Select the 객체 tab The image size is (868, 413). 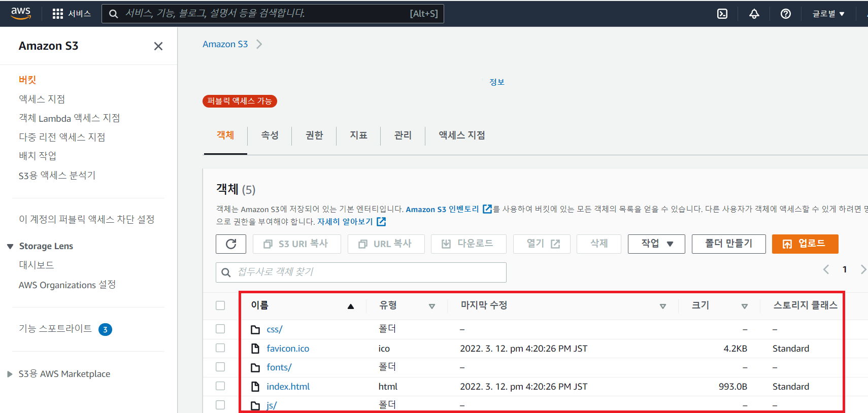(x=225, y=135)
